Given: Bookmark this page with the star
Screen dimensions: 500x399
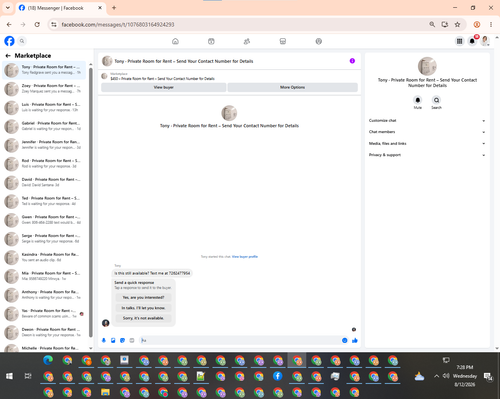Looking at the screenshot, I should coord(457,24).
